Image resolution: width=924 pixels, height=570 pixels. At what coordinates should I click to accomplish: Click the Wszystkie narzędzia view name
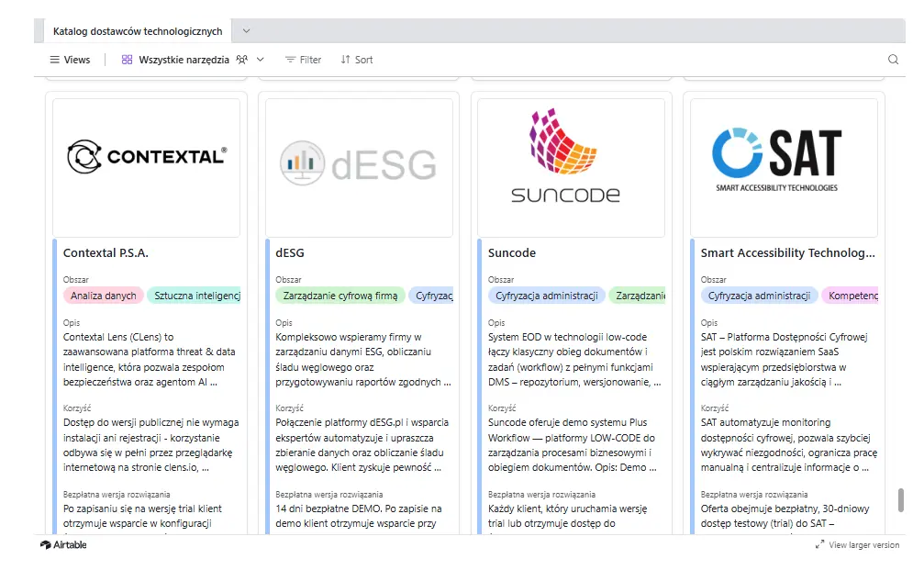point(184,60)
